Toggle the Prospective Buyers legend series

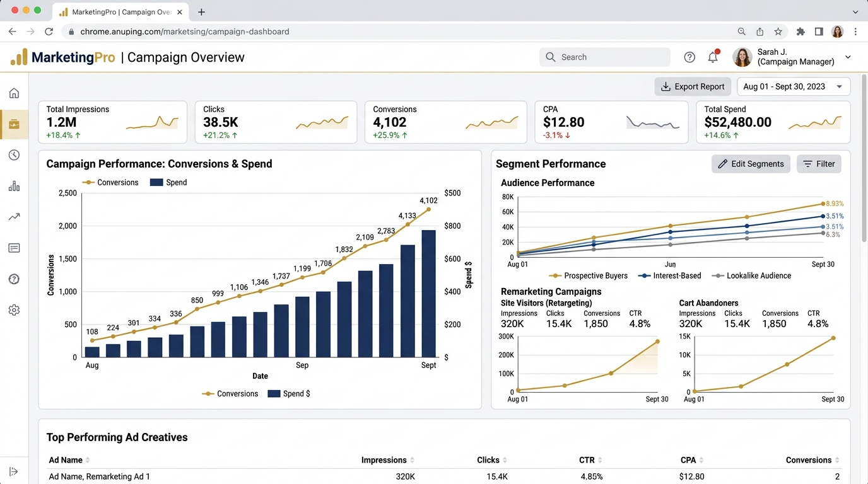coord(589,275)
